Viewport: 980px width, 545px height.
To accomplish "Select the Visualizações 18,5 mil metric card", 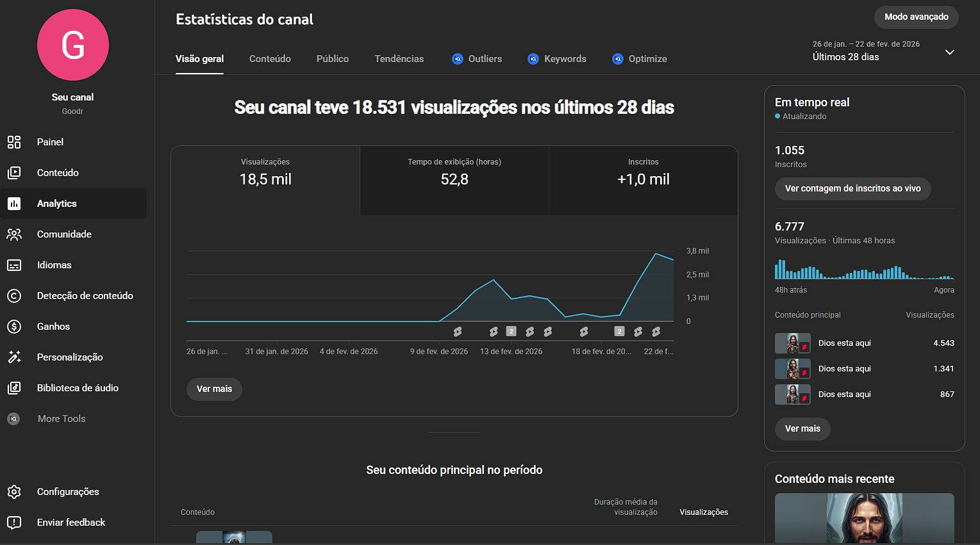I will [x=265, y=181].
